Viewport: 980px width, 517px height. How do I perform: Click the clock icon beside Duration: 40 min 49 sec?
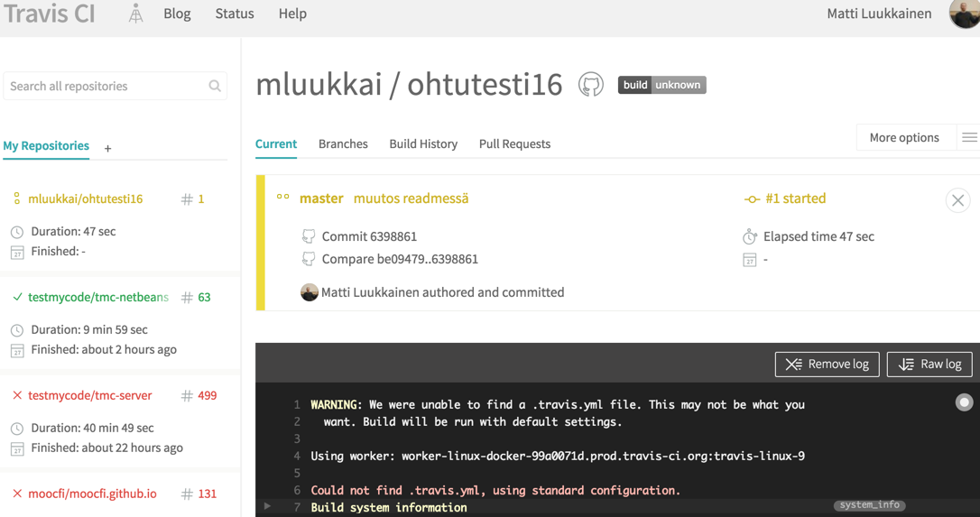coord(17,429)
